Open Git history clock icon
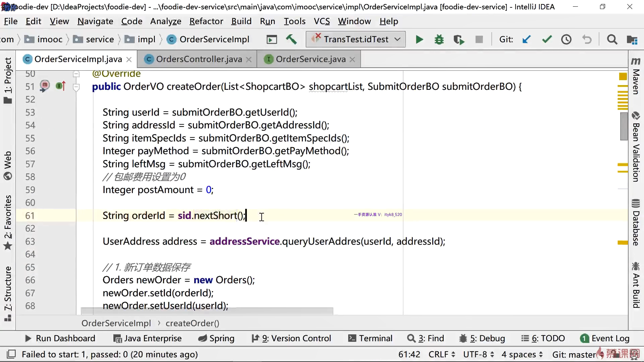Screen dimensions: 644x362 click(567, 40)
